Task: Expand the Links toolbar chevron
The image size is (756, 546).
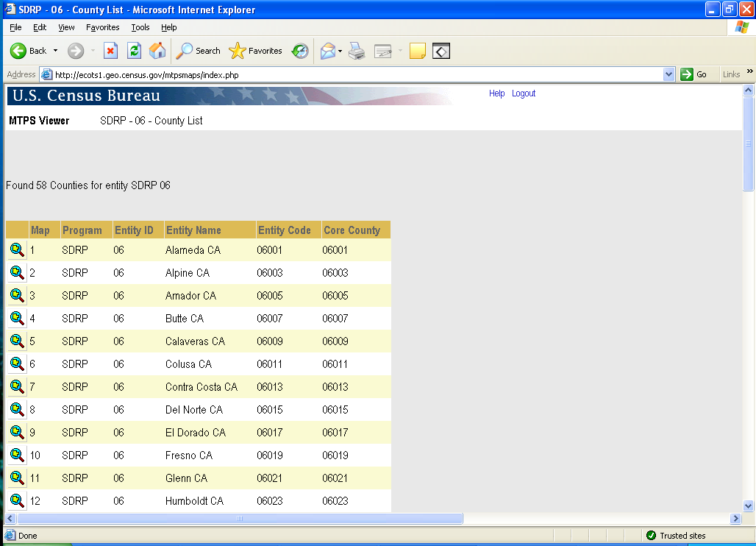Action: (749, 71)
